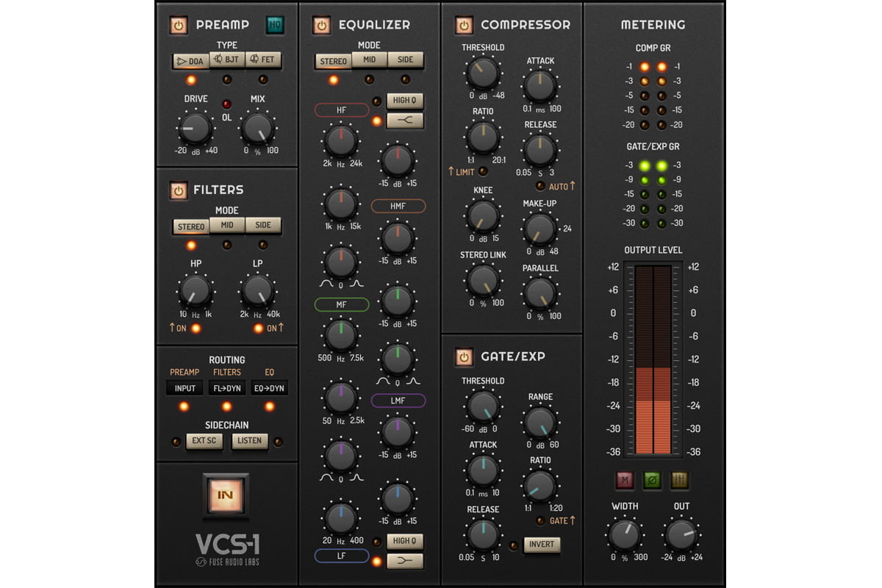Toggle the Gate/Exp section power button
The height and width of the screenshot is (588, 882).
(464, 357)
